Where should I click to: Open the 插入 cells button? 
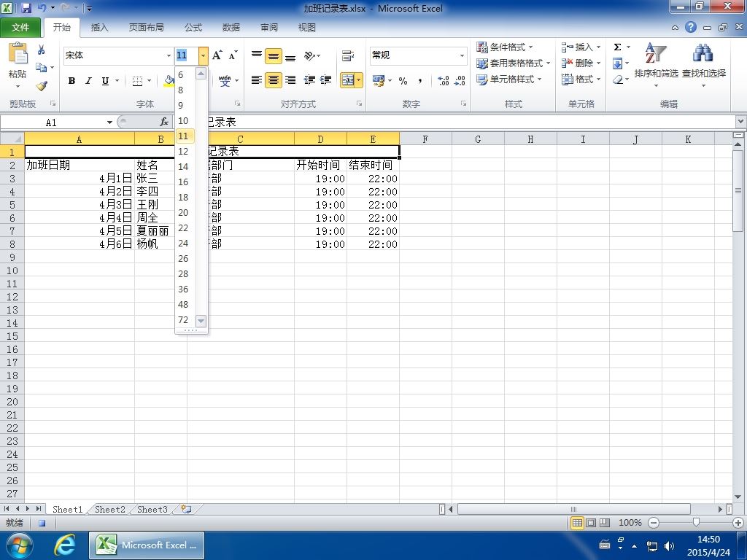[577, 47]
